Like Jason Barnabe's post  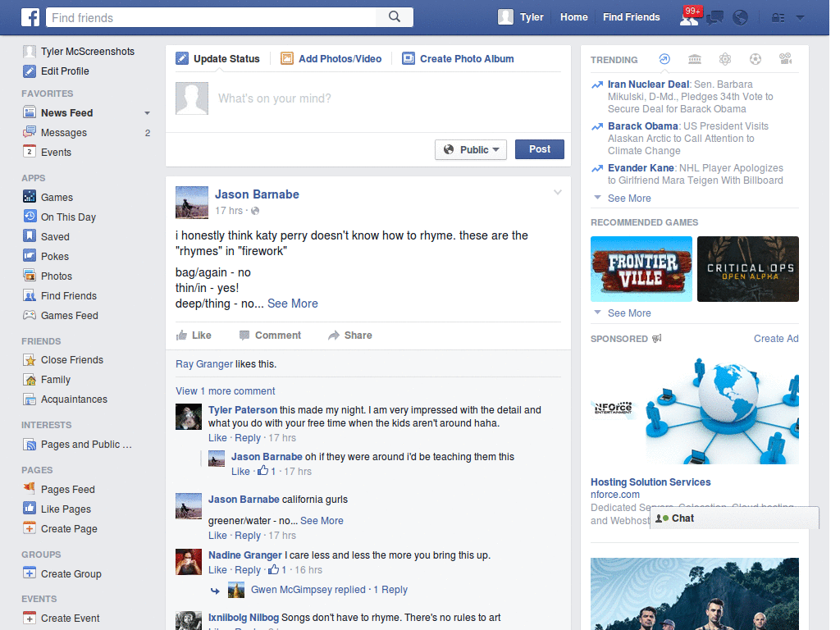pyautogui.click(x=194, y=336)
